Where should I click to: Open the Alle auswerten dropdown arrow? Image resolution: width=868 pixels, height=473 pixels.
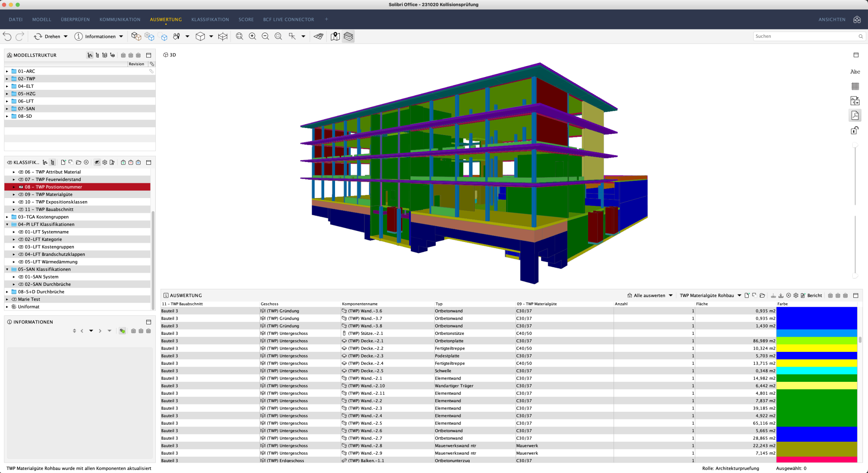click(671, 295)
